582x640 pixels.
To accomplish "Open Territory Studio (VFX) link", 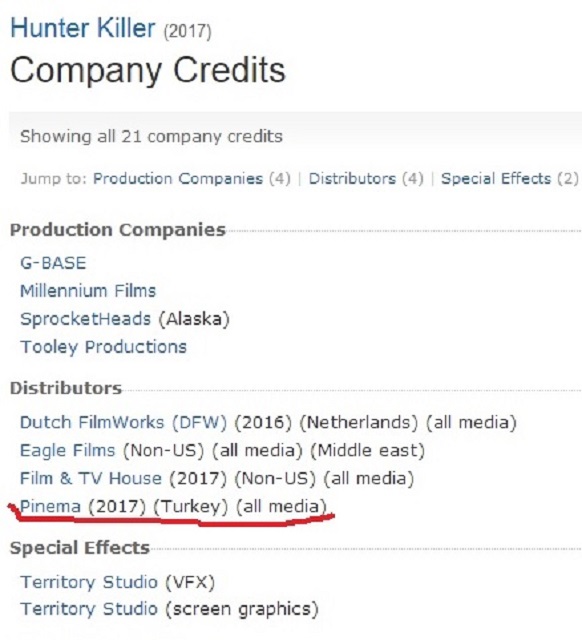I will 89,582.
